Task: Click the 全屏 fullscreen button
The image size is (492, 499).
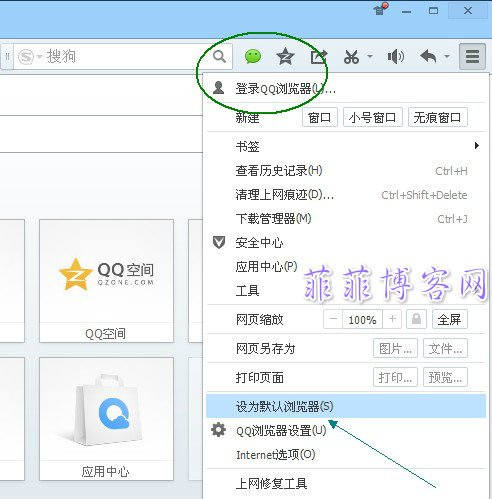Action: pos(450,319)
